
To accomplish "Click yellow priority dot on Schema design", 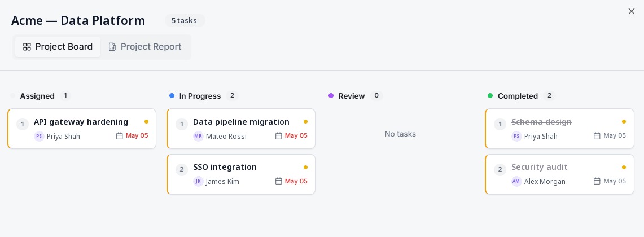I will coord(624,121).
